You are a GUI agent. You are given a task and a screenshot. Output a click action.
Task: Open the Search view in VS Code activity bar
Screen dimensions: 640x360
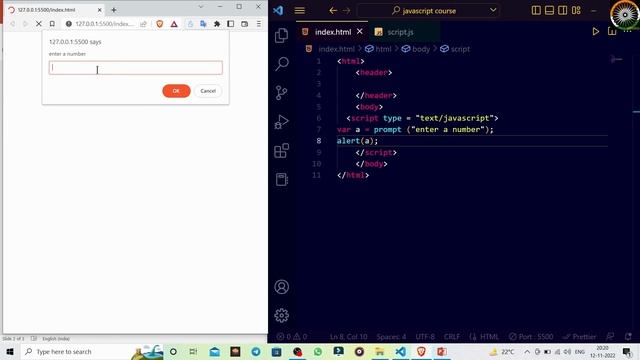pyautogui.click(x=282, y=64)
